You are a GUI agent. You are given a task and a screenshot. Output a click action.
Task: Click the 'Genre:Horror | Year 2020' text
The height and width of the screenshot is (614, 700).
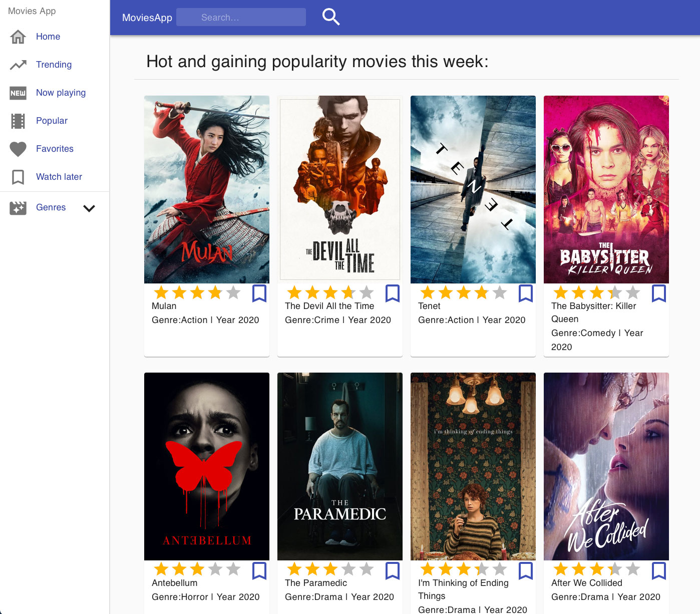206,597
